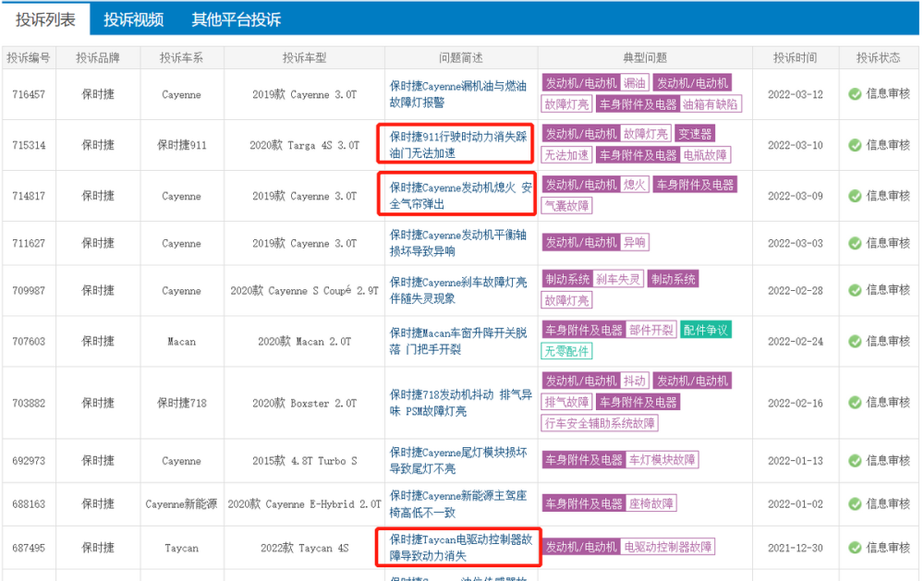The image size is (924, 581).
Task: Click the 熄火 tag in row 714817
Action: 635,185
